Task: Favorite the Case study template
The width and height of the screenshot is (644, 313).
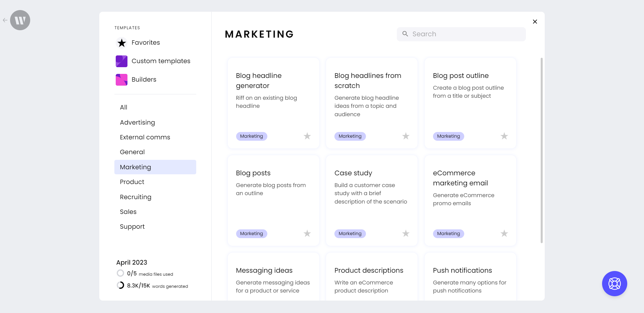Action: (x=406, y=233)
